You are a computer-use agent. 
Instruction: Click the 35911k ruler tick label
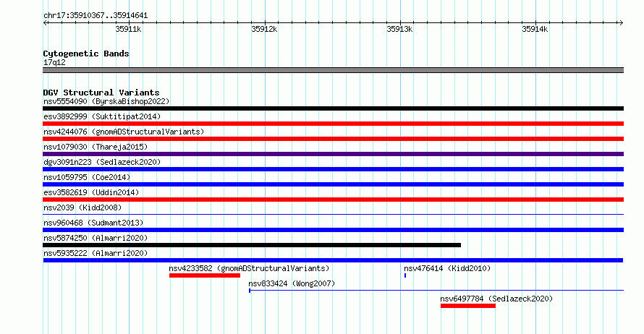coord(128,29)
